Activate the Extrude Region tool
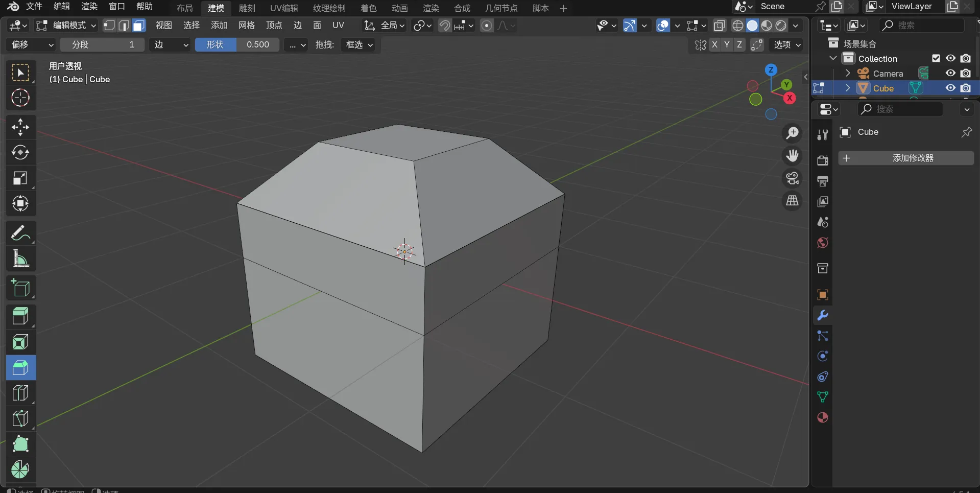Viewport: 980px width, 493px height. 20,316
